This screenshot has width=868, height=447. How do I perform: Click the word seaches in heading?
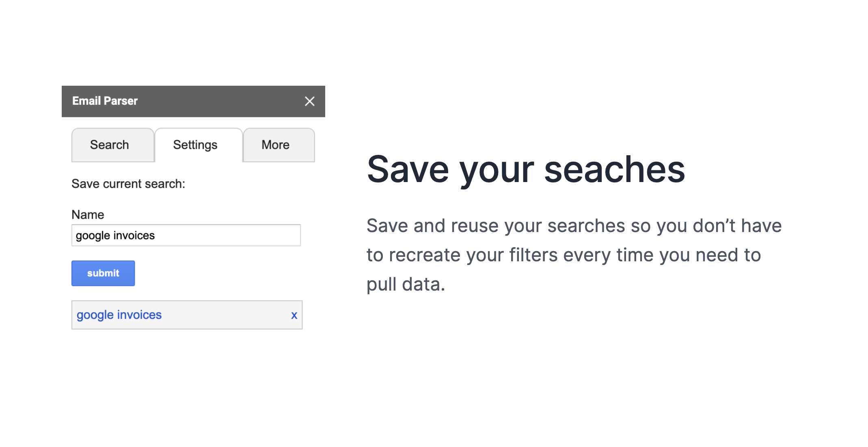[615, 170]
